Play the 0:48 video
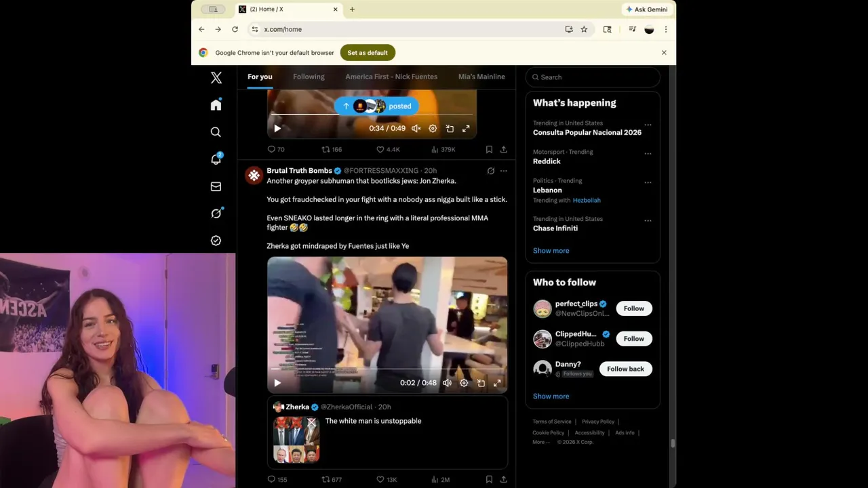The height and width of the screenshot is (488, 868). coord(277,383)
